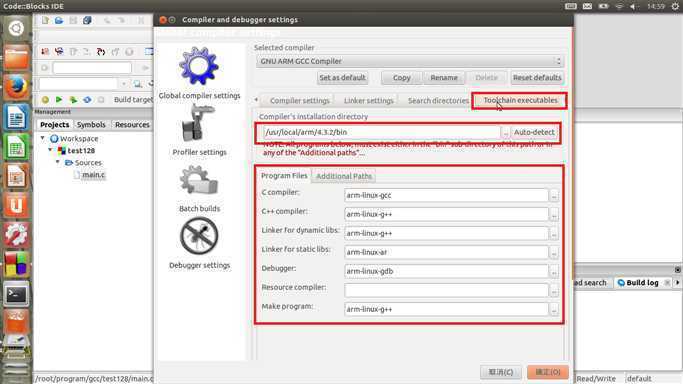Click the Make program field
683x384 pixels.
(446, 309)
